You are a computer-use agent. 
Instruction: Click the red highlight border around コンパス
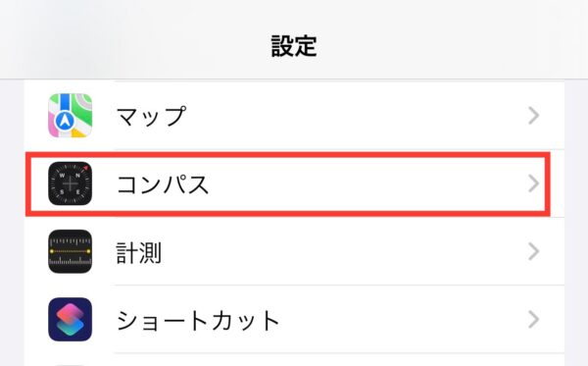point(287,155)
